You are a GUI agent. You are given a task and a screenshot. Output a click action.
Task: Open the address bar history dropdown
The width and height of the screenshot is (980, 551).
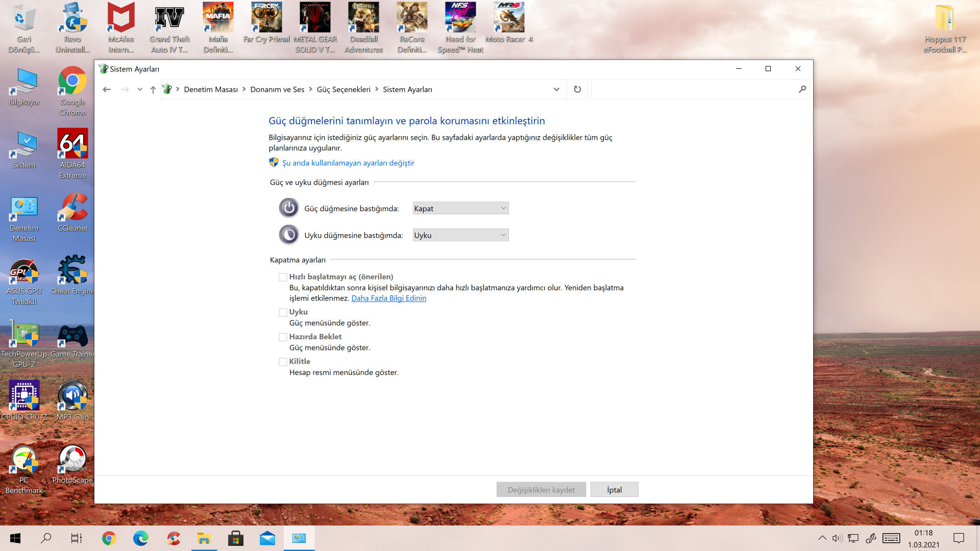556,89
